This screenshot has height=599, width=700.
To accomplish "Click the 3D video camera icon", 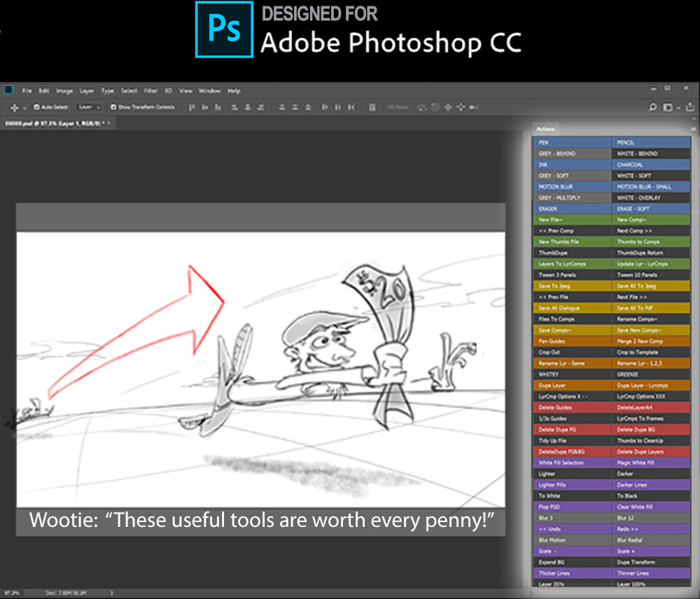I will click(x=474, y=107).
